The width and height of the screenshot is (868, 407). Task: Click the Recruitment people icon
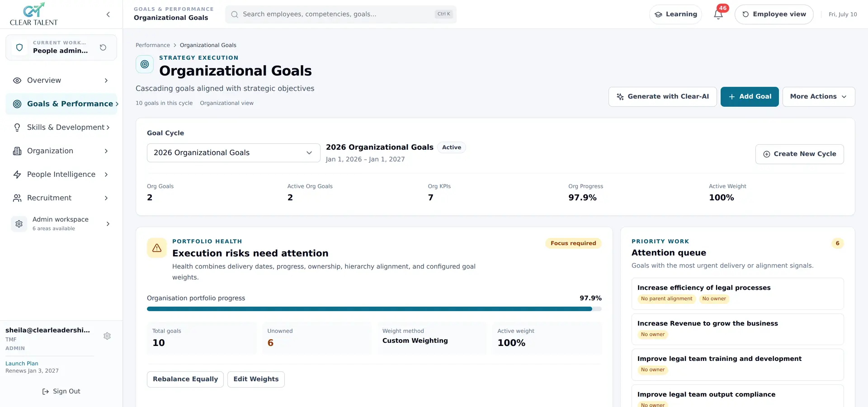click(x=17, y=198)
